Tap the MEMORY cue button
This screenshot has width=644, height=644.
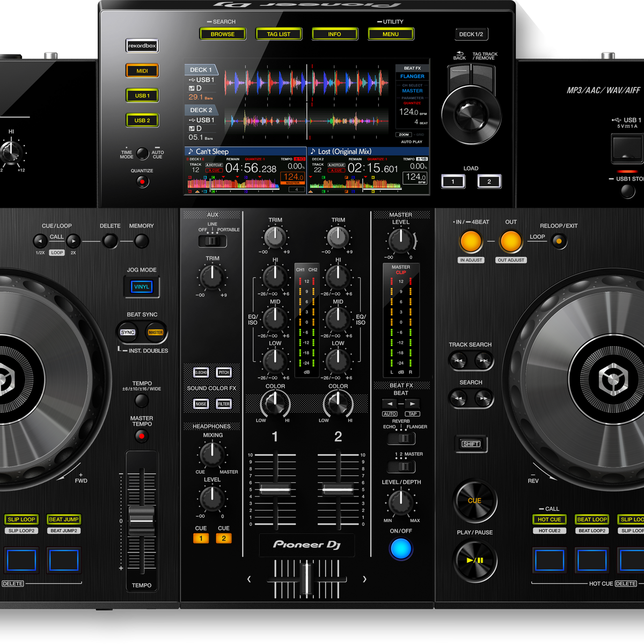click(142, 241)
